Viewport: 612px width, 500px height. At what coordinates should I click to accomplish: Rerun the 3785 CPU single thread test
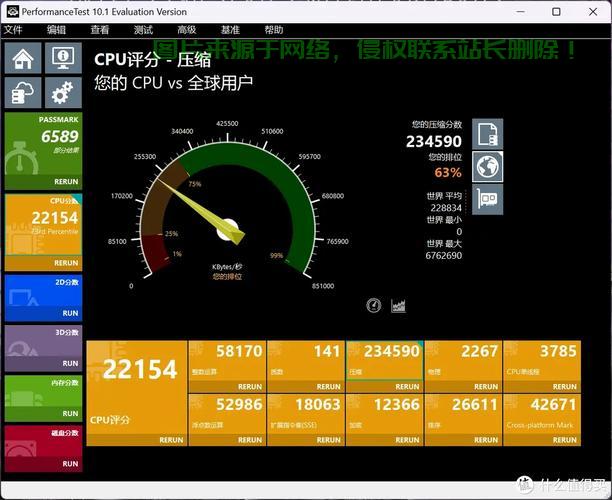pos(564,387)
